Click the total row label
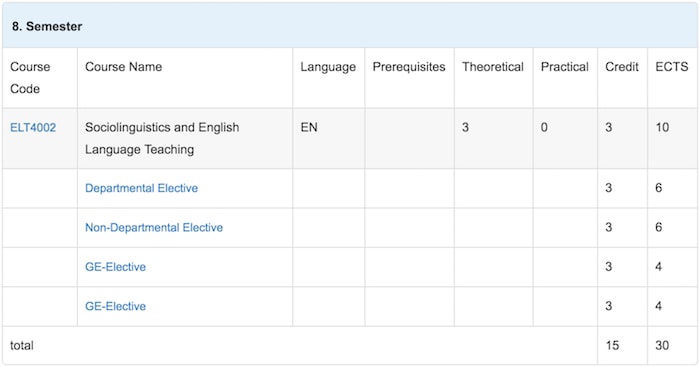The height and width of the screenshot is (367, 700). click(x=22, y=345)
